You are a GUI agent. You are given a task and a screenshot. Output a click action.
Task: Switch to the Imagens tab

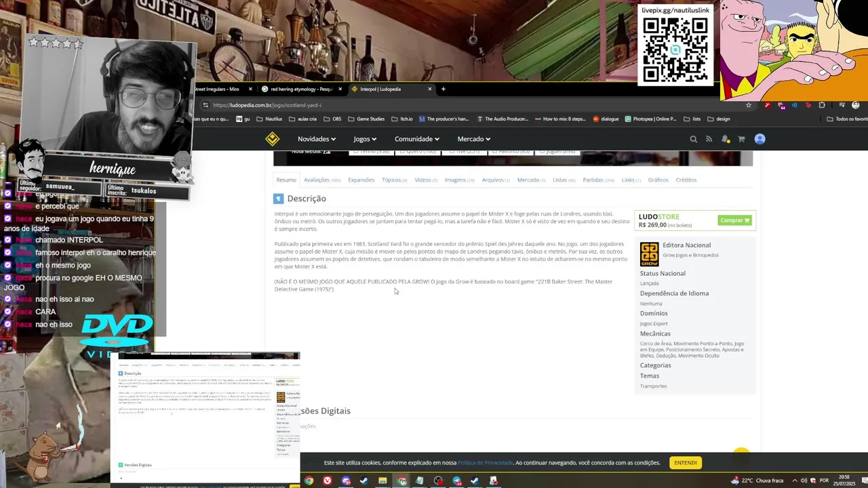coord(460,180)
